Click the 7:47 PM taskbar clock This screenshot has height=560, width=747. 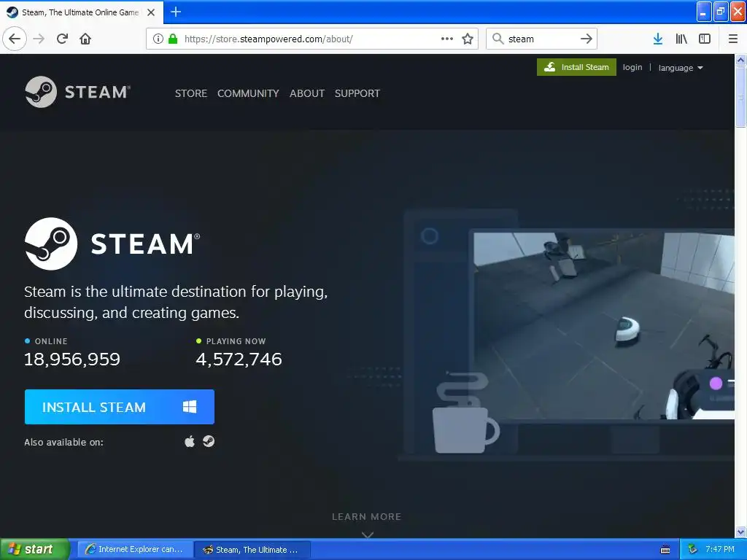pyautogui.click(x=720, y=549)
